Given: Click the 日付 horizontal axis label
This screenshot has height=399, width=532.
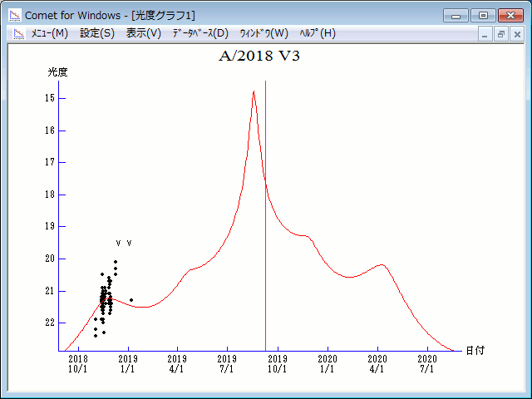Looking at the screenshot, I should point(474,351).
